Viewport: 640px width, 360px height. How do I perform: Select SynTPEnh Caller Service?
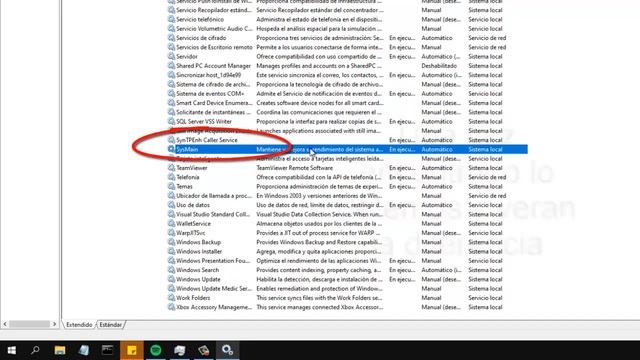(x=207, y=140)
